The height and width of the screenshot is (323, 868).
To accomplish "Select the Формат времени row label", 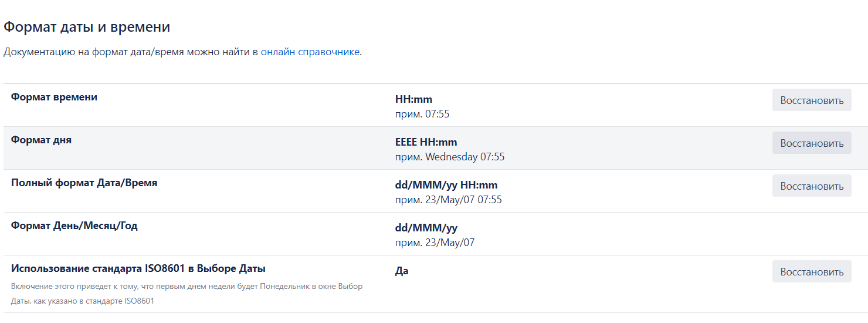I will (x=54, y=97).
